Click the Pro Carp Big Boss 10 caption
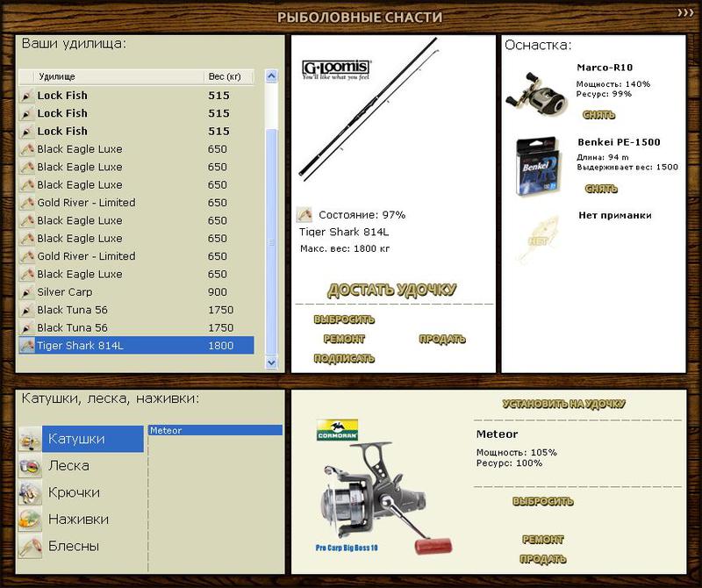The height and width of the screenshot is (588, 702). click(347, 548)
